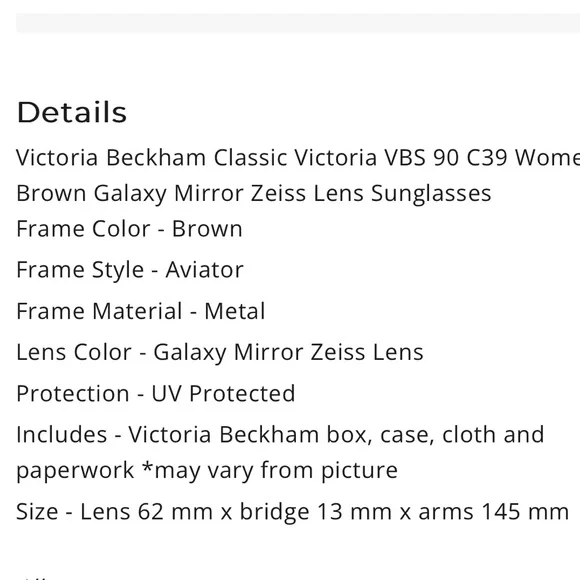This screenshot has height=580, width=580.
Task: Click 'bridge 13 mm' in the Size line
Action: pyautogui.click(x=316, y=512)
